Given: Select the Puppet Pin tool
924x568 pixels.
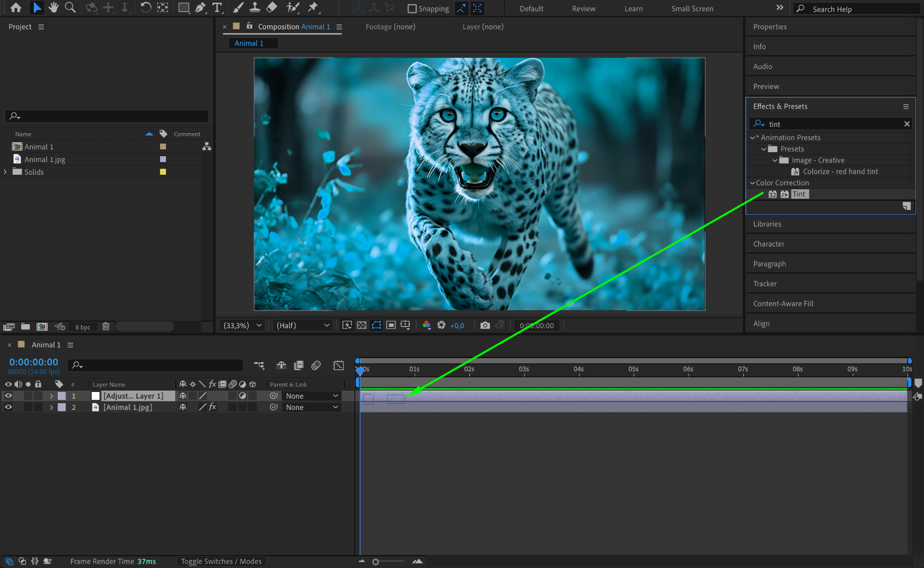Looking at the screenshot, I should [313, 8].
